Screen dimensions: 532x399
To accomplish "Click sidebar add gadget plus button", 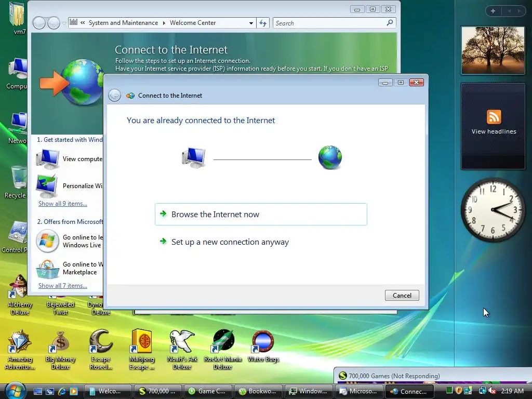I will 493,11.
